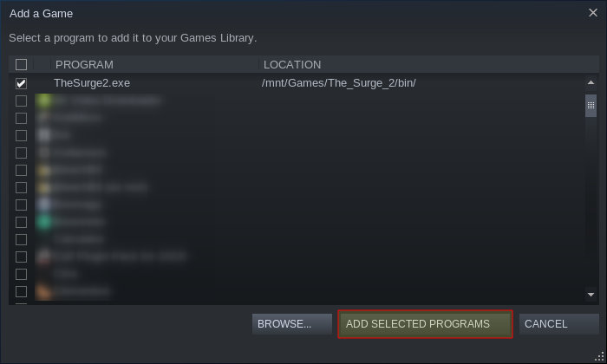Click the blurred pale-blue program icon
Image resolution: width=607 pixels, height=364 pixels.
click(x=43, y=205)
